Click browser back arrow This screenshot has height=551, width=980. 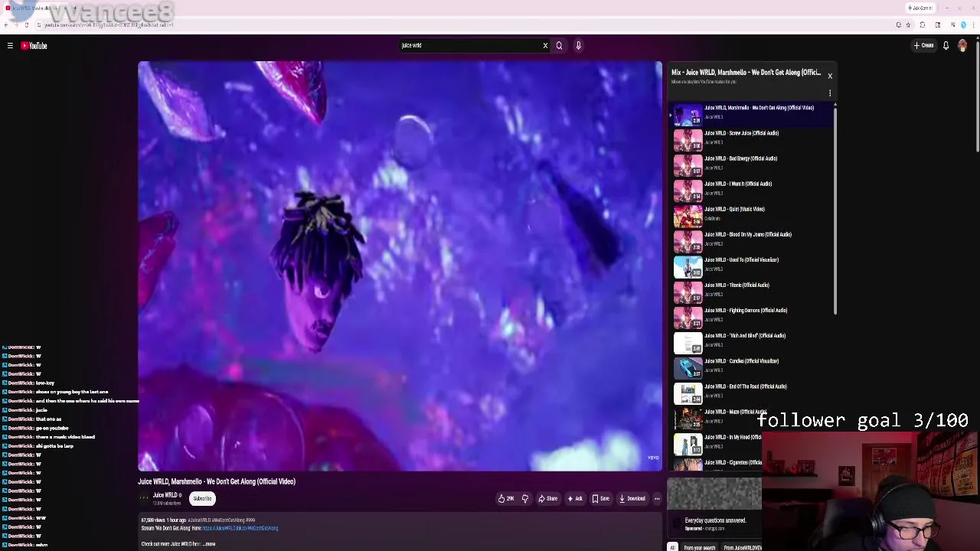click(6, 24)
